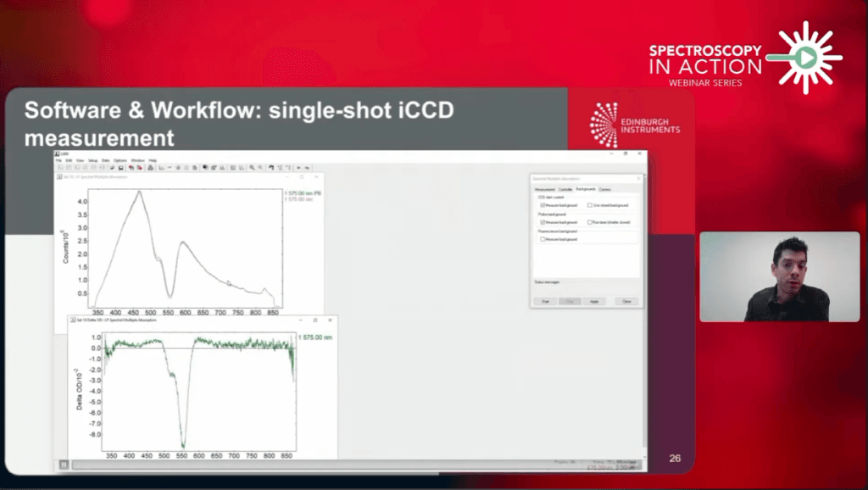Open the File menu
This screenshot has width=868, height=490.
click(58, 160)
